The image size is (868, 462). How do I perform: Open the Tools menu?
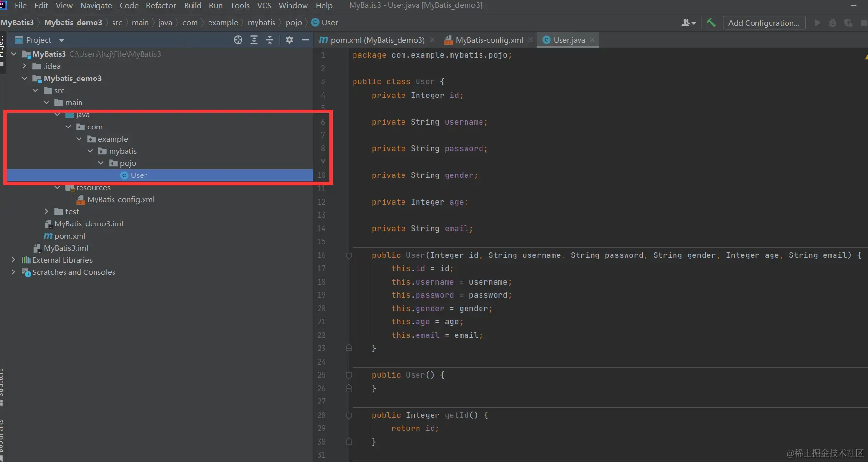pos(240,5)
